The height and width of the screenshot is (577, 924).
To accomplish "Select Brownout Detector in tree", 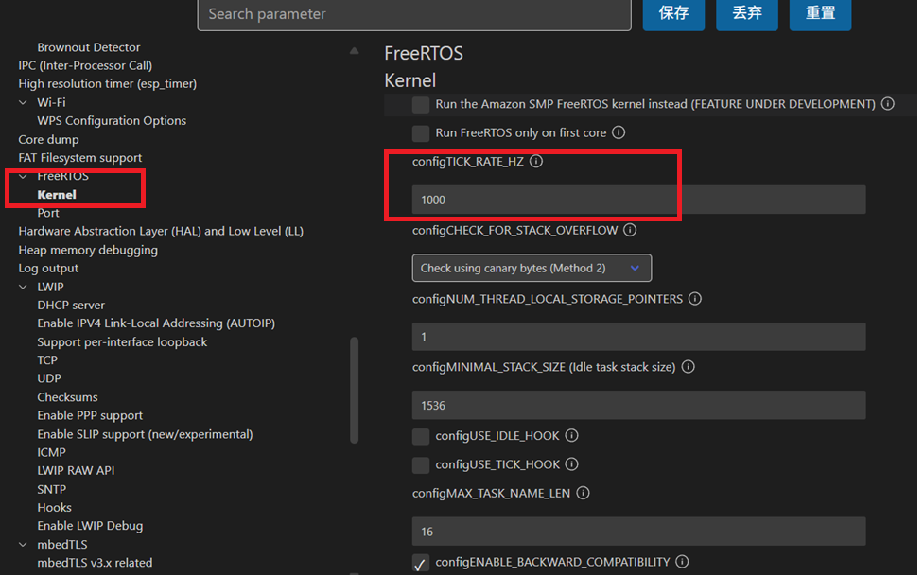I will pos(88,47).
